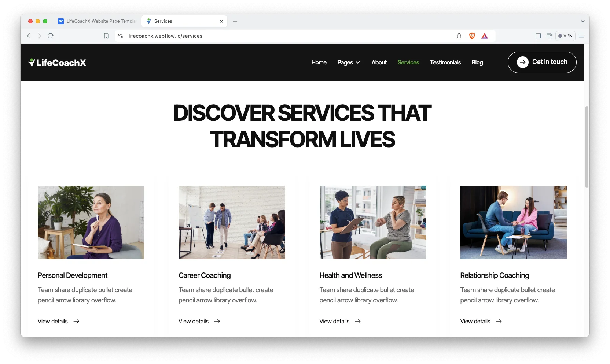This screenshot has width=610, height=364.
Task: Expand the Pages dropdown menu
Action: (x=348, y=63)
